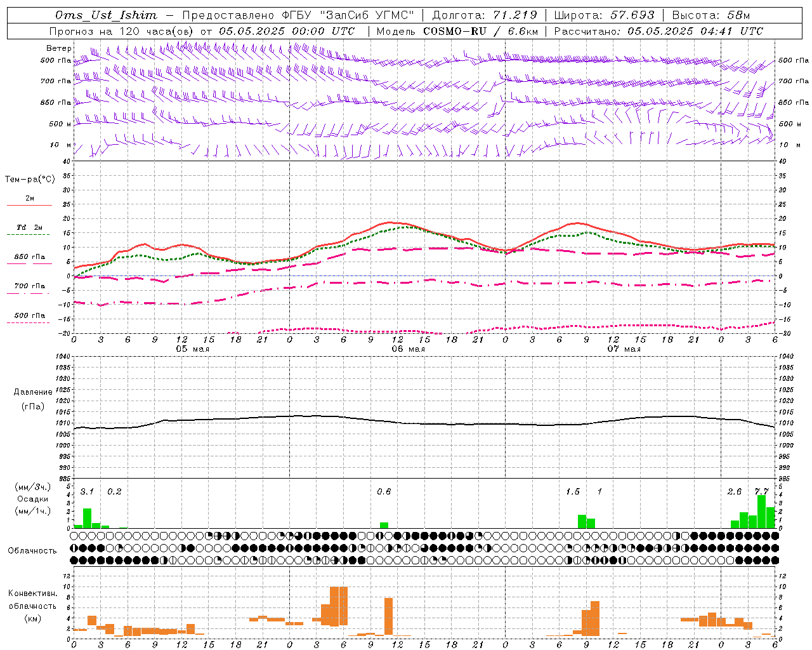This screenshot has width=812, height=650.
Task: Select the Осадки label
Action: (32, 499)
